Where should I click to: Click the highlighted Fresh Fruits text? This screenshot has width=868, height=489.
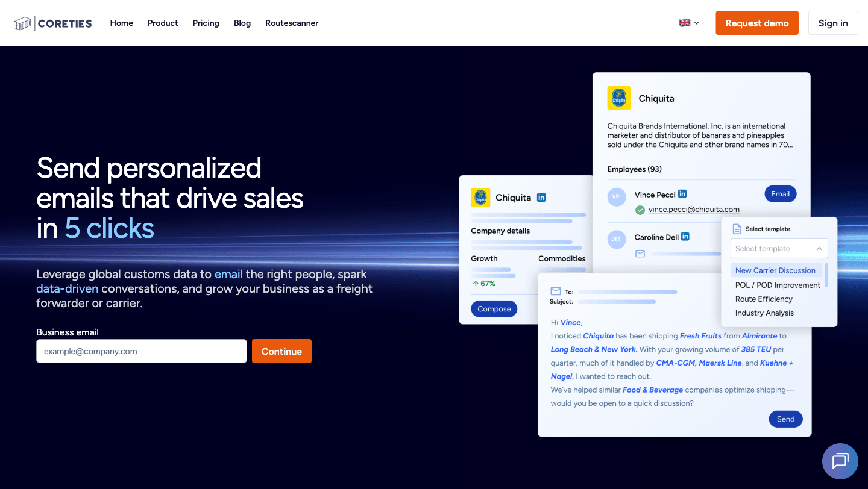[700, 336]
